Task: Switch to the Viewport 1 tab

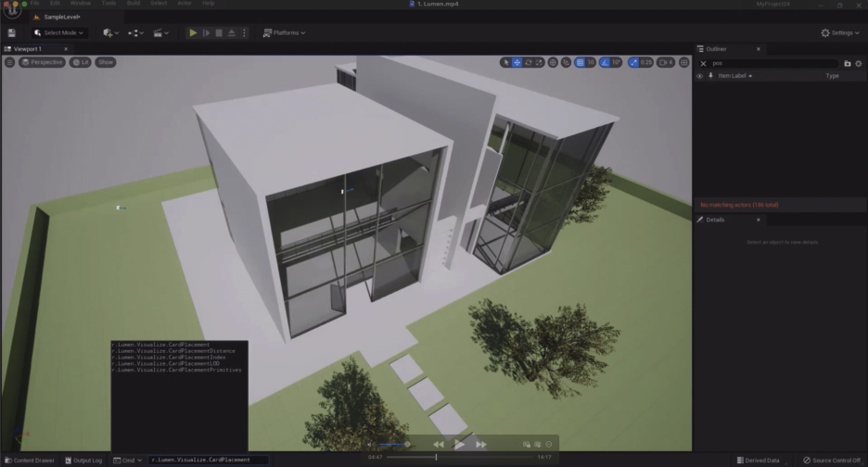Action: [28, 49]
